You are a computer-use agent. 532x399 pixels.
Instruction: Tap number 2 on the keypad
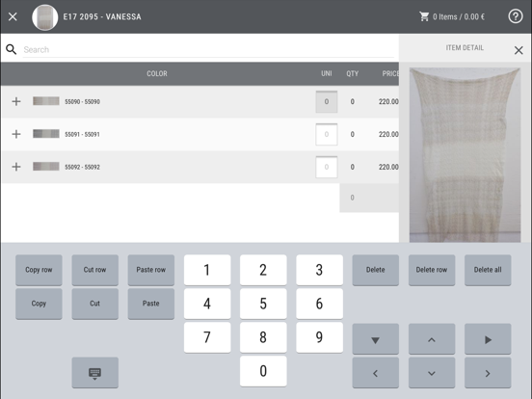point(263,270)
